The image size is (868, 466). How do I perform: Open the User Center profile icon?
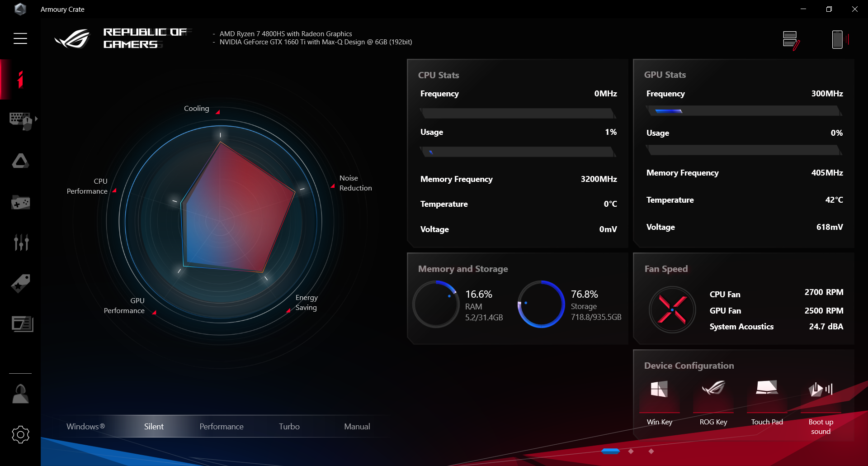click(x=20, y=394)
